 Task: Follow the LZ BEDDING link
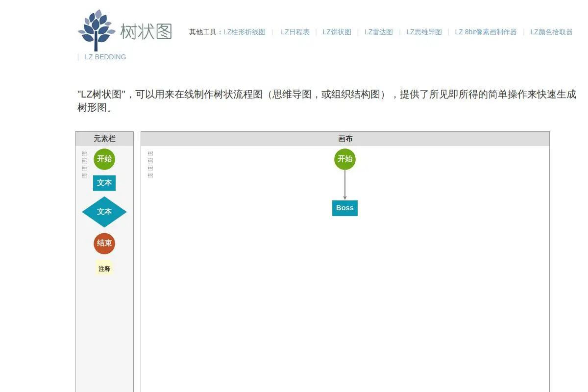tap(105, 57)
